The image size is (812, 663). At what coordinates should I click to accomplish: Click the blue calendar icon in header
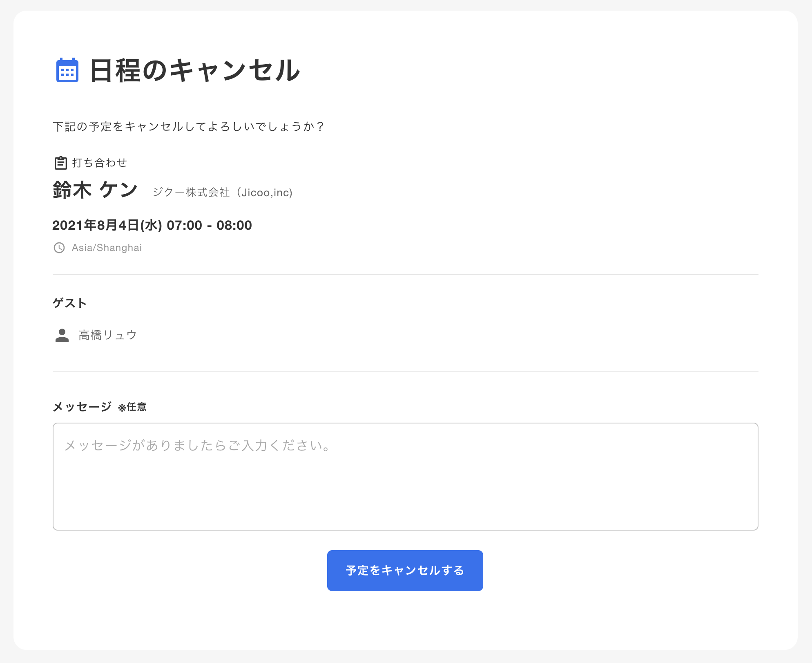click(x=67, y=70)
